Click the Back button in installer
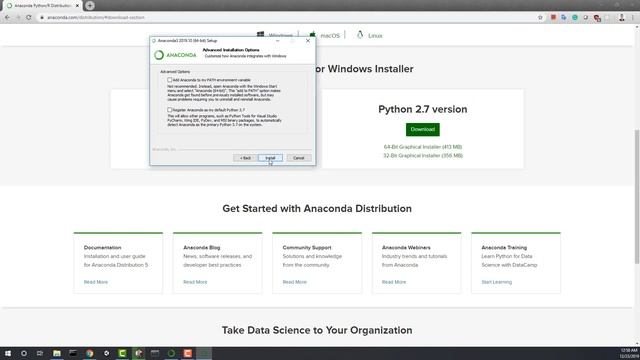Screen dimensions: 640x360 click(245, 158)
